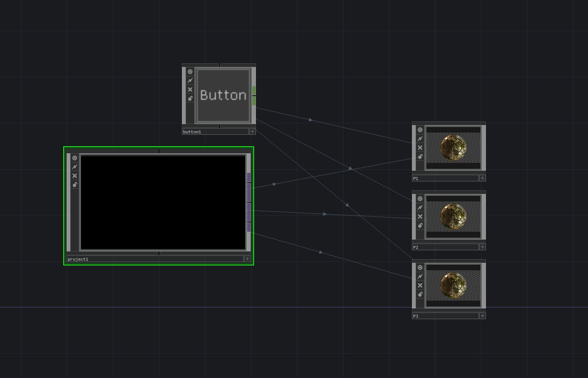This screenshot has width=588, height=378.
Task: Toggle the viewer flag on P1
Action: [x=420, y=130]
